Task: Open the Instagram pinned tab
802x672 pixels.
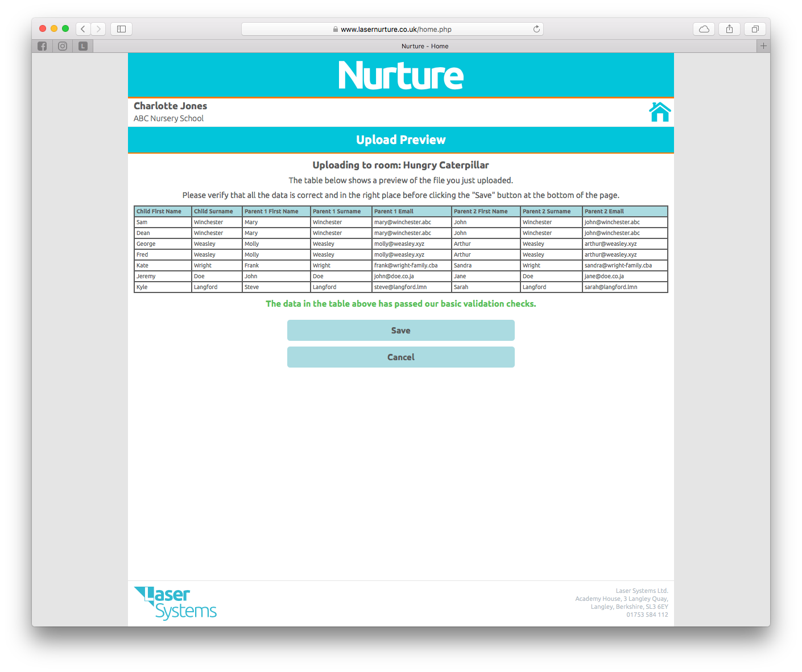Action: point(63,46)
